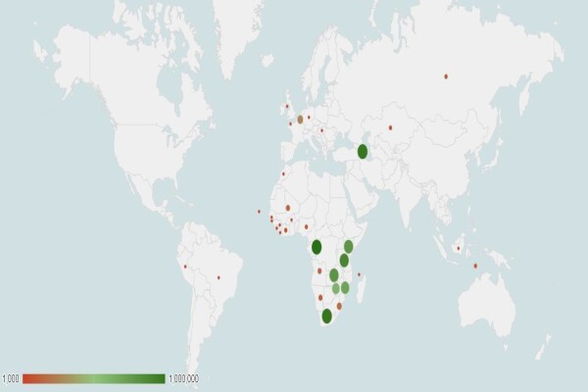Select the red bubble over Russia
This screenshot has width=588, height=392.
tap(446, 76)
